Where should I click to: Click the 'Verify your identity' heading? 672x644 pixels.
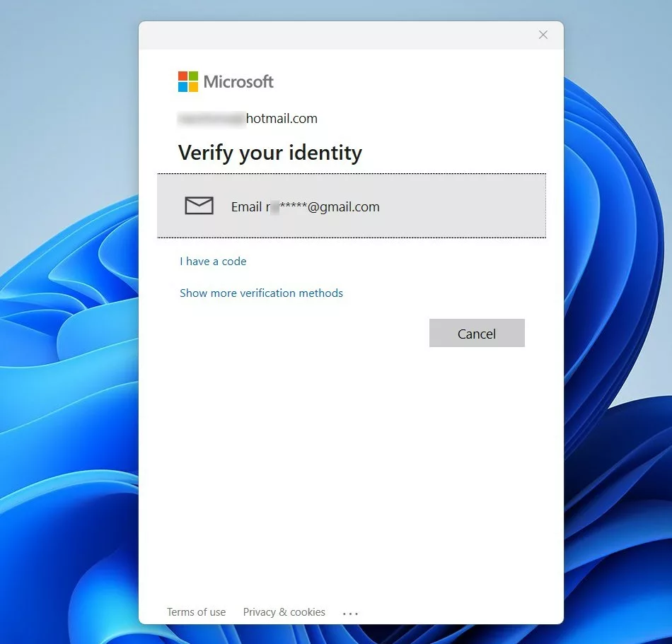click(270, 153)
